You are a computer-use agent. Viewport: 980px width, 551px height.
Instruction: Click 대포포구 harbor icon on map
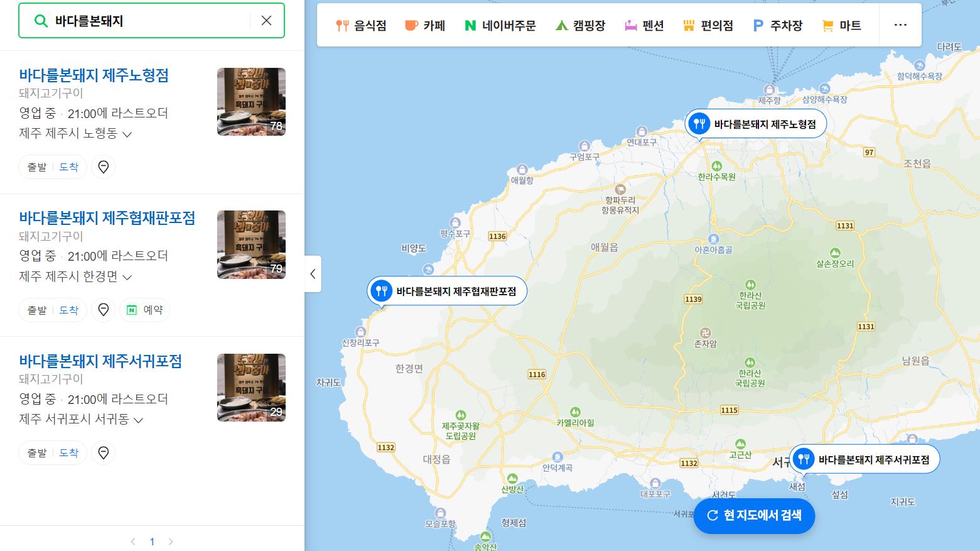tap(655, 483)
